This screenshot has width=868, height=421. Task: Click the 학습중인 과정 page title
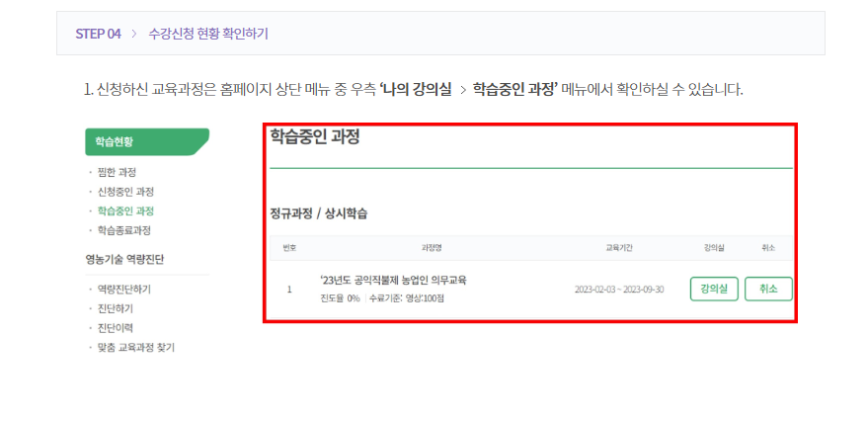coord(315,136)
